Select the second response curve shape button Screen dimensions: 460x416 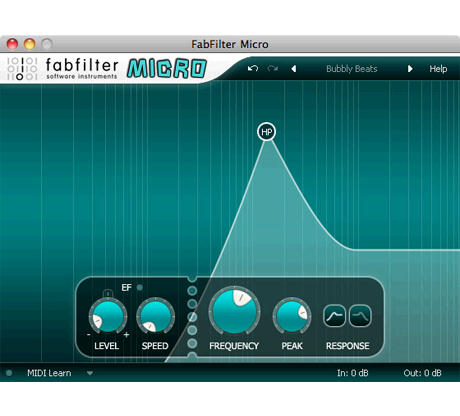(360, 316)
